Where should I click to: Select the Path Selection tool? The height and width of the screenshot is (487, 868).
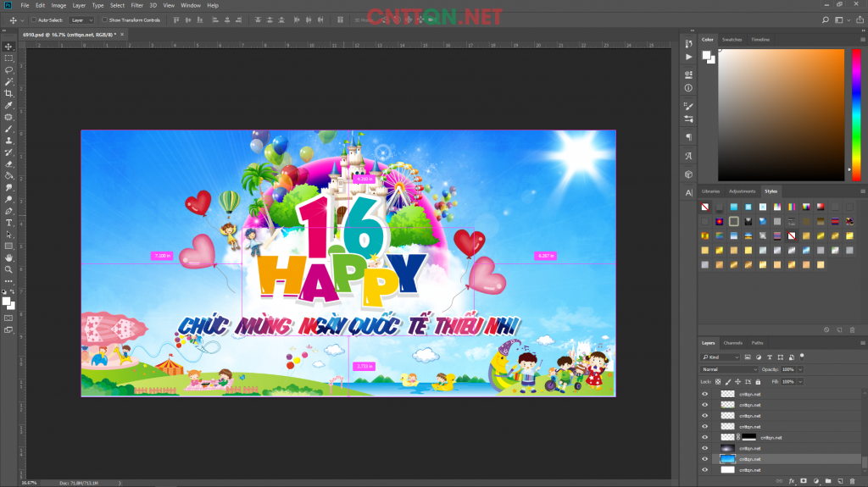(8, 235)
